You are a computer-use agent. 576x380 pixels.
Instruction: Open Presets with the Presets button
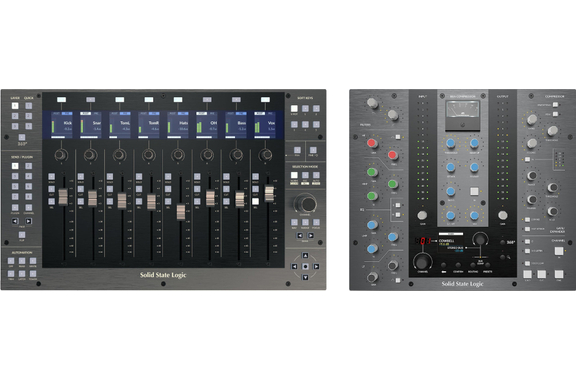click(487, 265)
